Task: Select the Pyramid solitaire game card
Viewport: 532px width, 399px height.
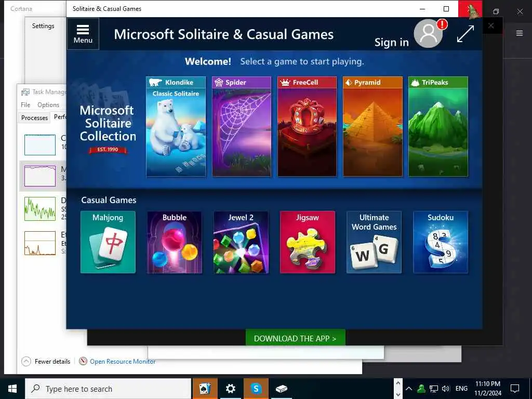Action: coord(373,127)
